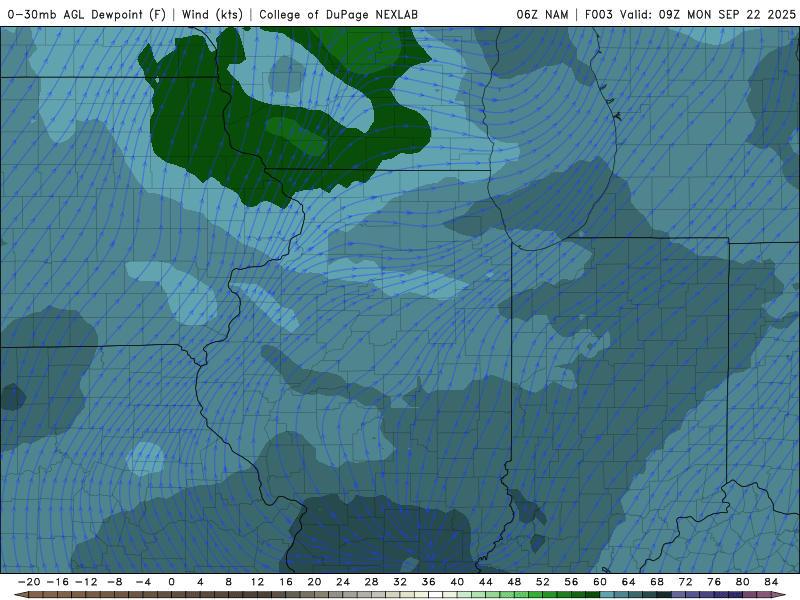Click the "Valid: 09Z MON SEP 22 2025" text
This screenshot has width=800, height=600.
(708, 14)
